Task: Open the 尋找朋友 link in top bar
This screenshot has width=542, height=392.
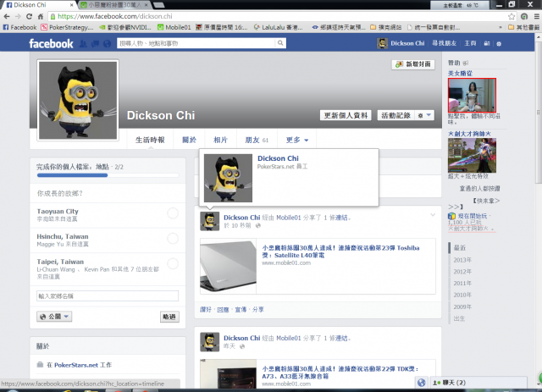Action: point(444,43)
